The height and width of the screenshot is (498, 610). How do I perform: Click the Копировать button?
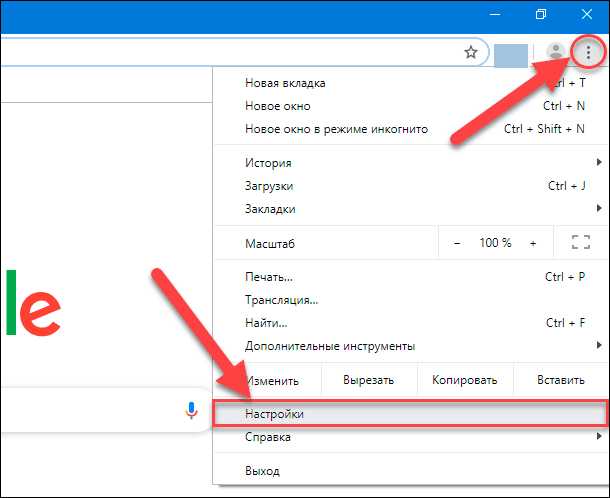[465, 380]
